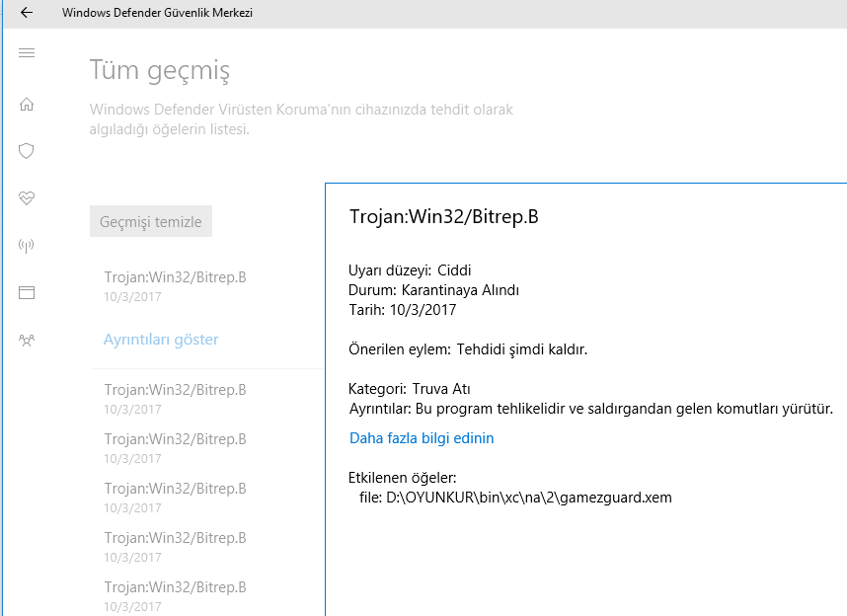Click the Geçmişi temizle button
Screen dimensions: 847x616
pyautogui.click(x=151, y=221)
